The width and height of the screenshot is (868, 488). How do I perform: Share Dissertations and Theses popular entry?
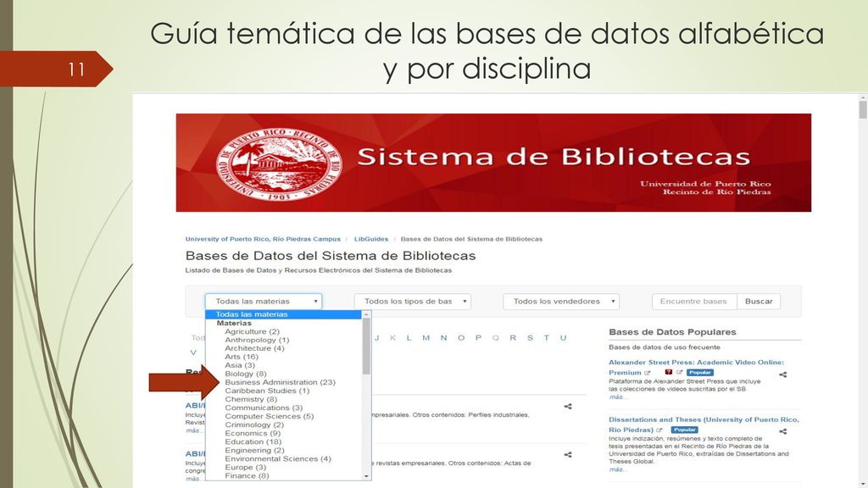point(782,431)
